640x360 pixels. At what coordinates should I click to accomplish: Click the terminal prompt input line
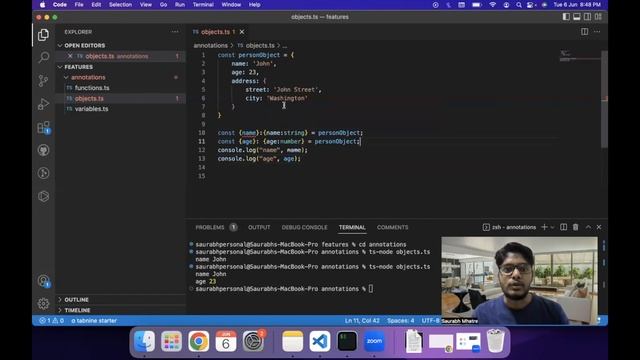click(371, 289)
